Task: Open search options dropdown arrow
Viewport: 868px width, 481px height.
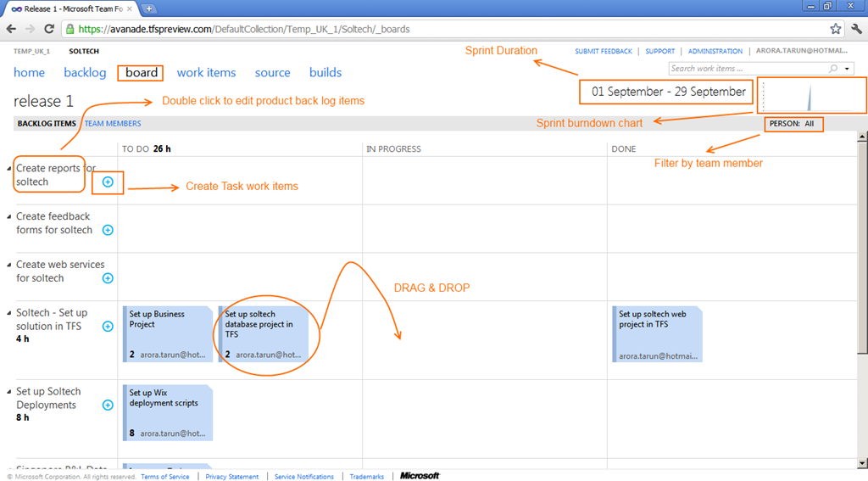Action: 847,69
